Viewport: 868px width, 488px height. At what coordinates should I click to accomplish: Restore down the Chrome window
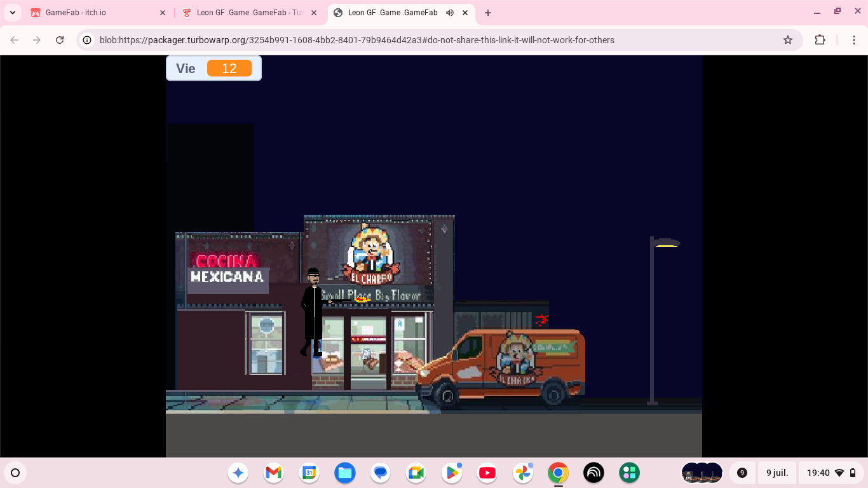[837, 12]
